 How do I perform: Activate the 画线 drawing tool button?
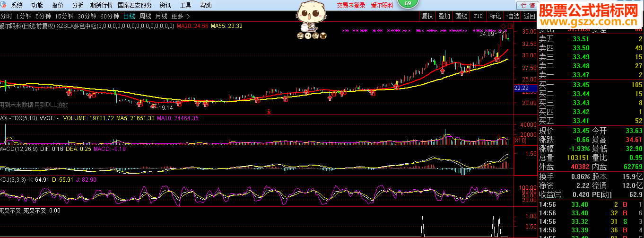click(x=461, y=16)
